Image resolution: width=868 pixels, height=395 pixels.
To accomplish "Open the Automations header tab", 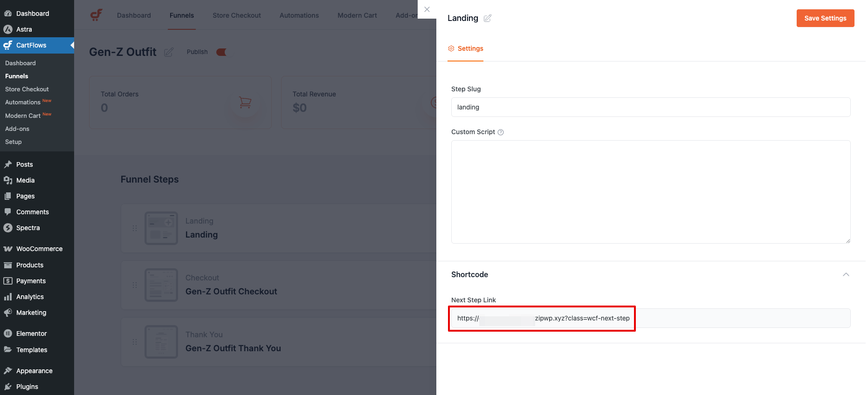I will coord(299,15).
